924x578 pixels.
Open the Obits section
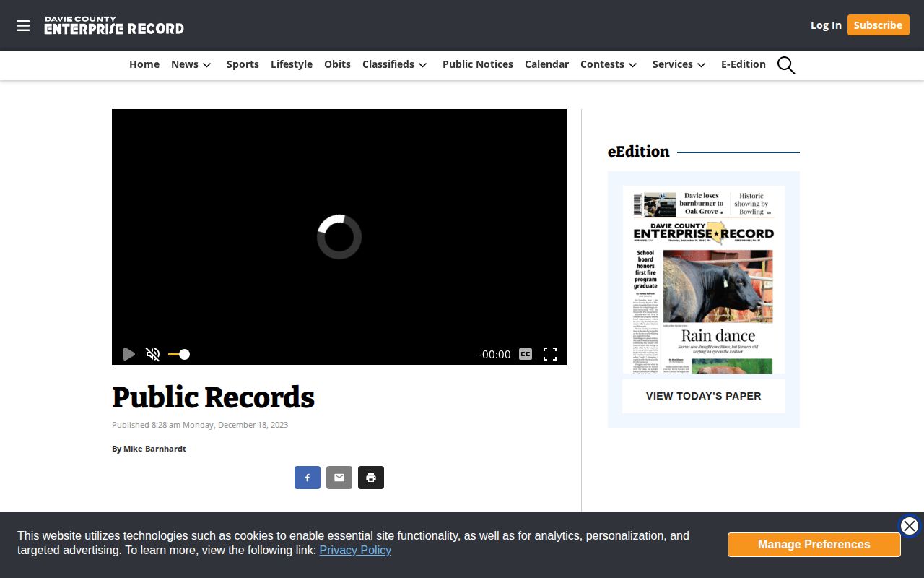pos(337,64)
